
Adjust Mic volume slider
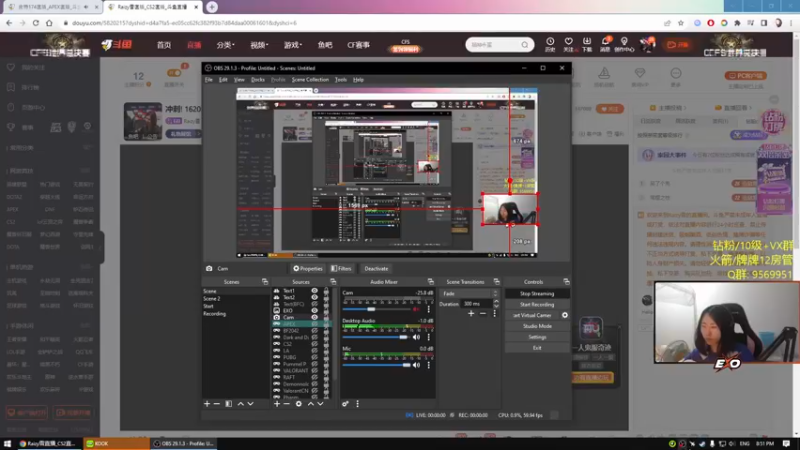(376, 365)
